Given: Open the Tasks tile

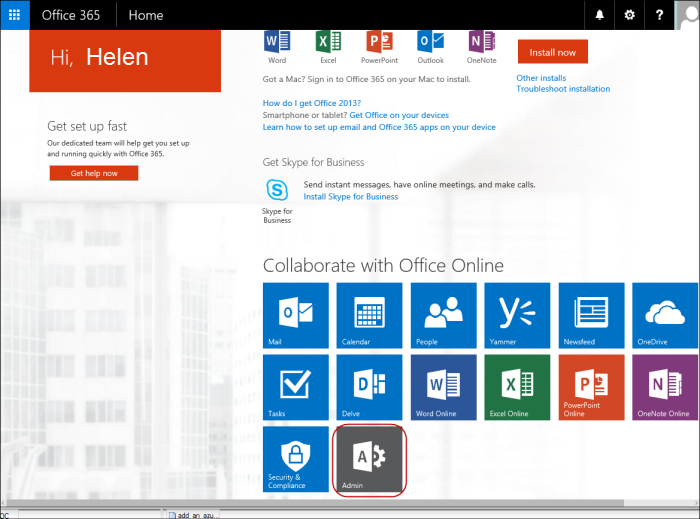Looking at the screenshot, I should point(295,387).
